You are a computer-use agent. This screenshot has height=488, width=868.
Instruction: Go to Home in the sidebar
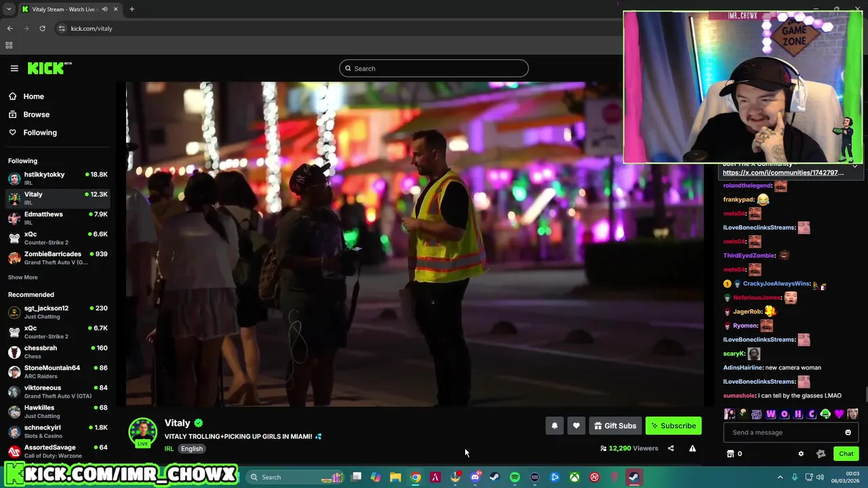click(33, 96)
